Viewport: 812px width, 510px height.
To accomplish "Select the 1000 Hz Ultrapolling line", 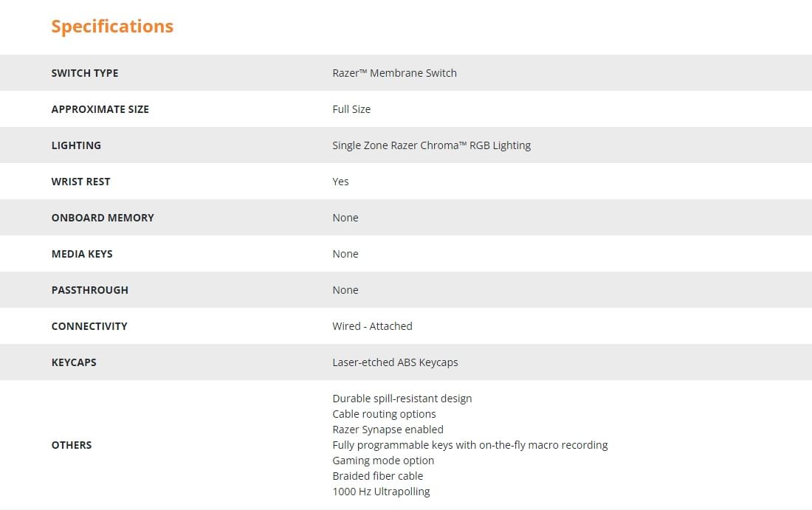I will (x=381, y=492).
